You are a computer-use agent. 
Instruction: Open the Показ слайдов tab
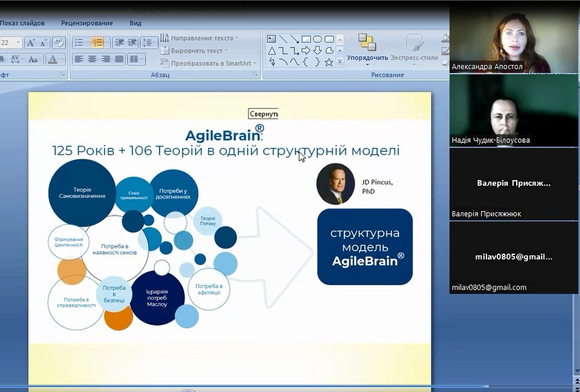point(22,23)
